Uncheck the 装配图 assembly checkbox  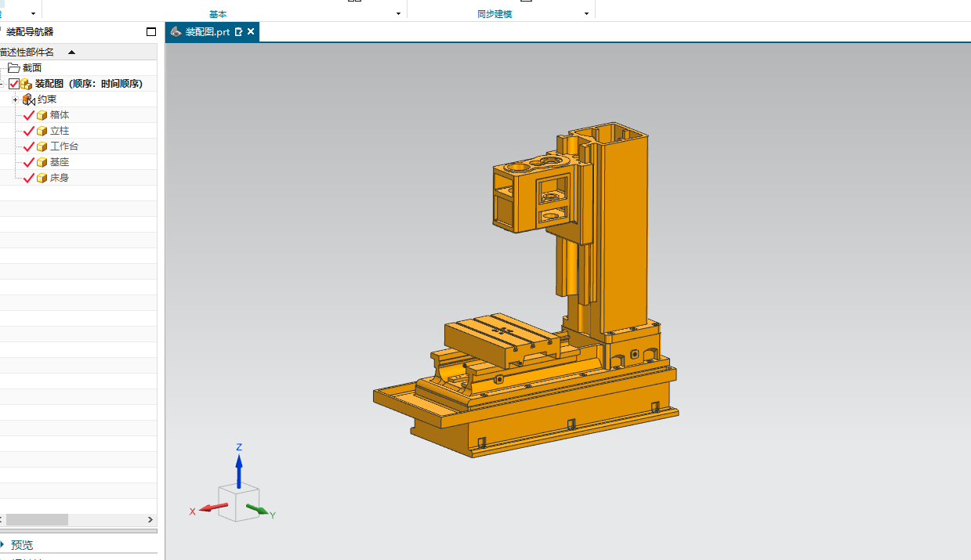(x=14, y=84)
